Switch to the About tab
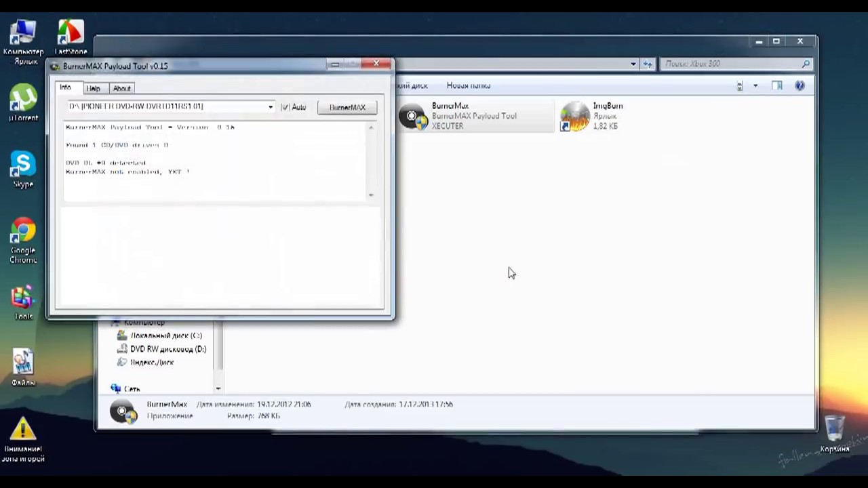Viewport: 868px width, 488px height. click(x=122, y=89)
